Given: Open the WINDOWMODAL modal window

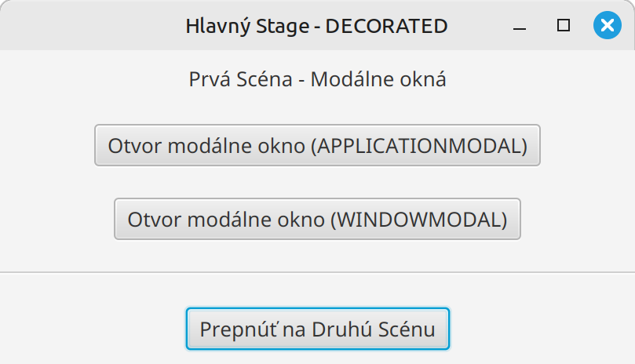Looking at the screenshot, I should point(317,219).
